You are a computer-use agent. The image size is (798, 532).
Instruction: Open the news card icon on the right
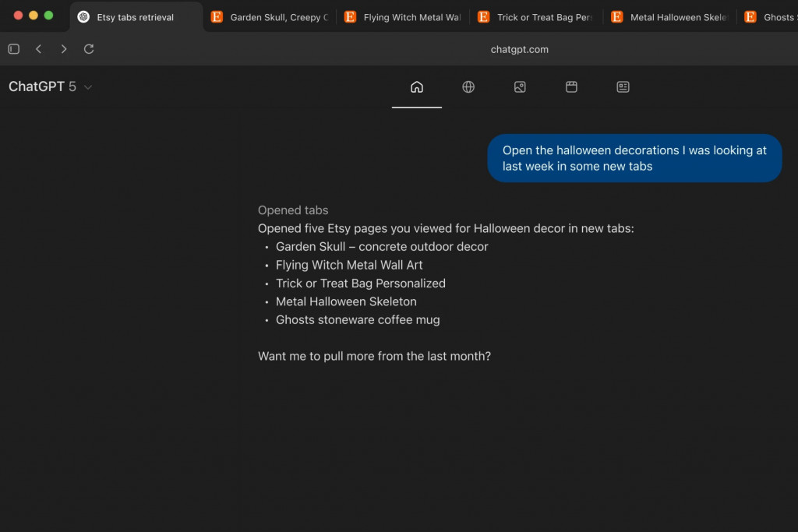pyautogui.click(x=623, y=86)
